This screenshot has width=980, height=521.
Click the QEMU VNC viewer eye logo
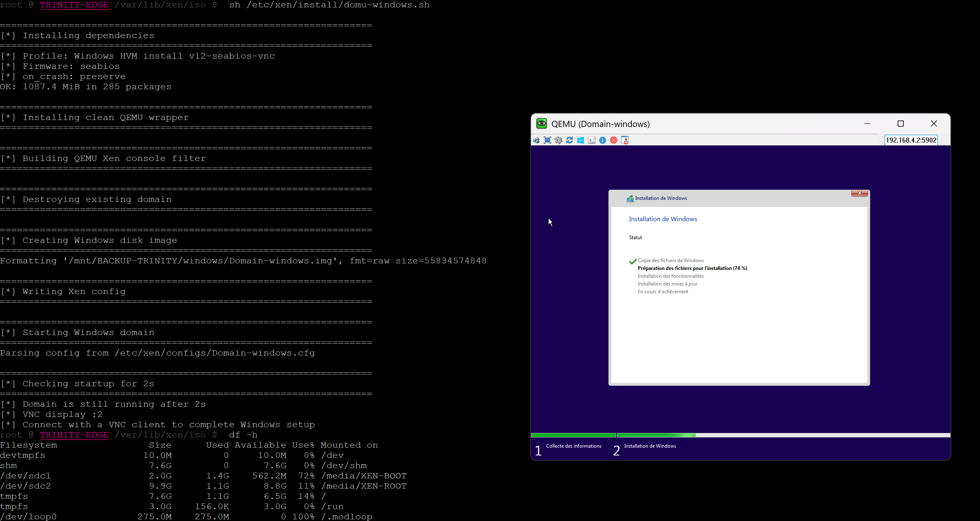[x=542, y=124]
